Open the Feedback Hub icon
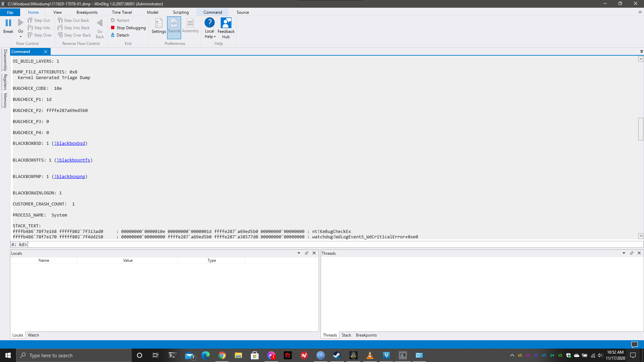Viewport: 644px width, 362px height. click(x=226, y=23)
